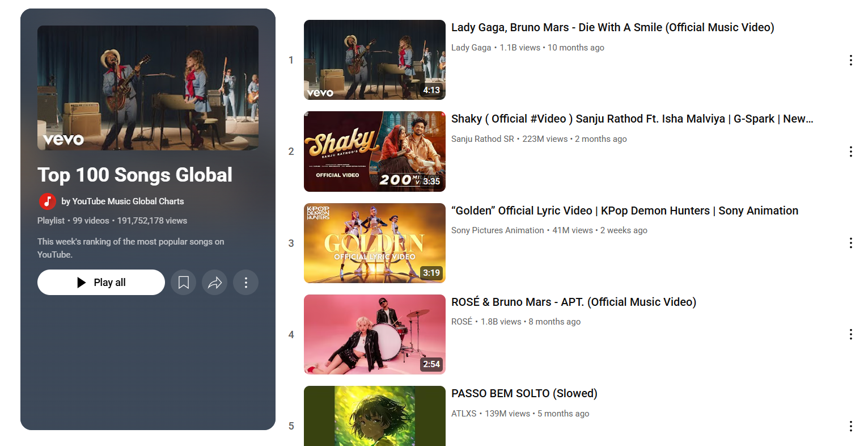This screenshot has height=446, width=868.
Task: Share the playlist using arrow icon
Action: coord(215,283)
